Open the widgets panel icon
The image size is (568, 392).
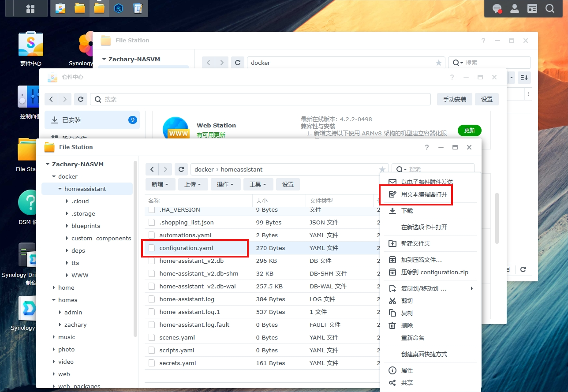coord(532,8)
